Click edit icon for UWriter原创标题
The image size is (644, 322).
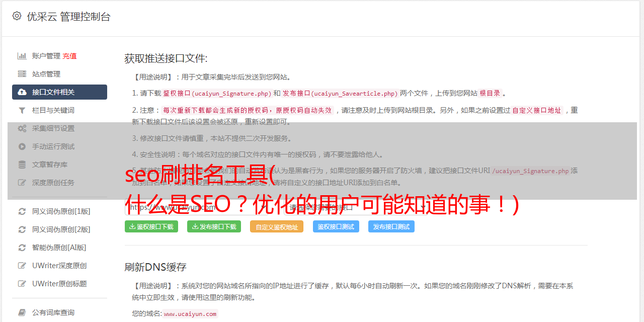tap(22, 284)
